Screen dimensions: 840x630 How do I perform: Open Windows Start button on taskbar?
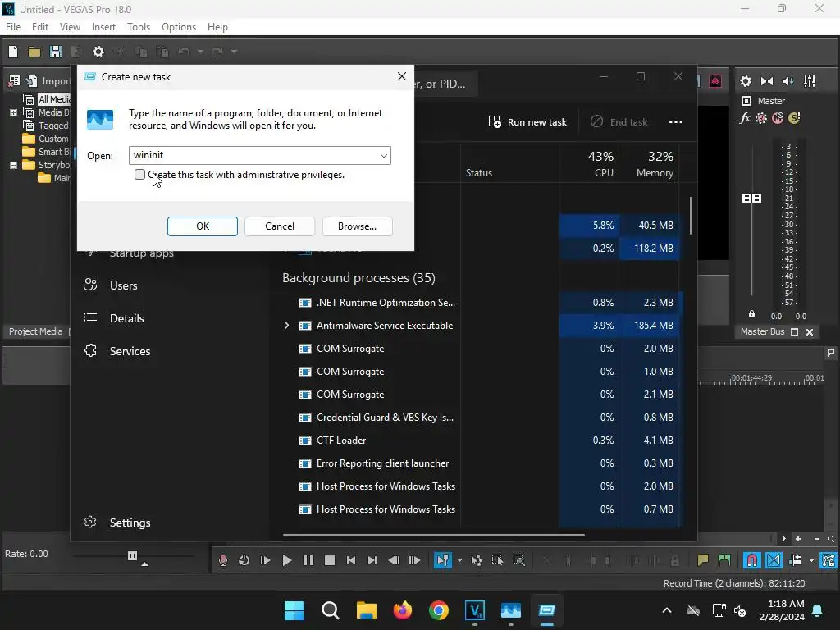pos(294,610)
